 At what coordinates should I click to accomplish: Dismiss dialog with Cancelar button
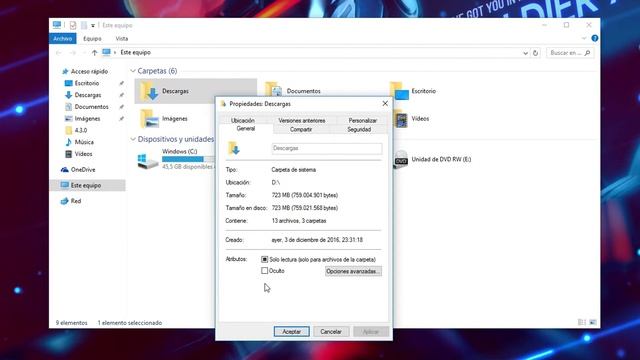point(331,331)
